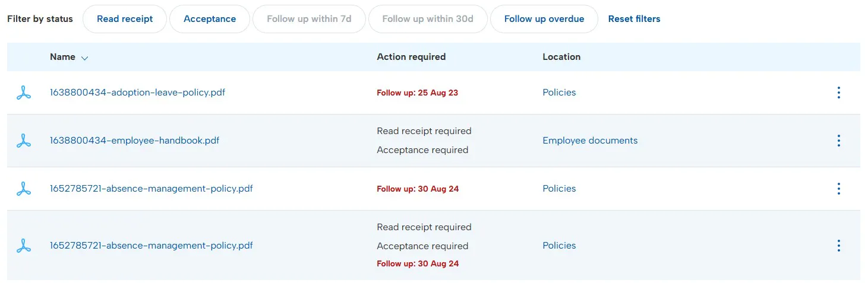Click the Location column header
Image resolution: width=868 pixels, height=283 pixels.
(x=561, y=57)
